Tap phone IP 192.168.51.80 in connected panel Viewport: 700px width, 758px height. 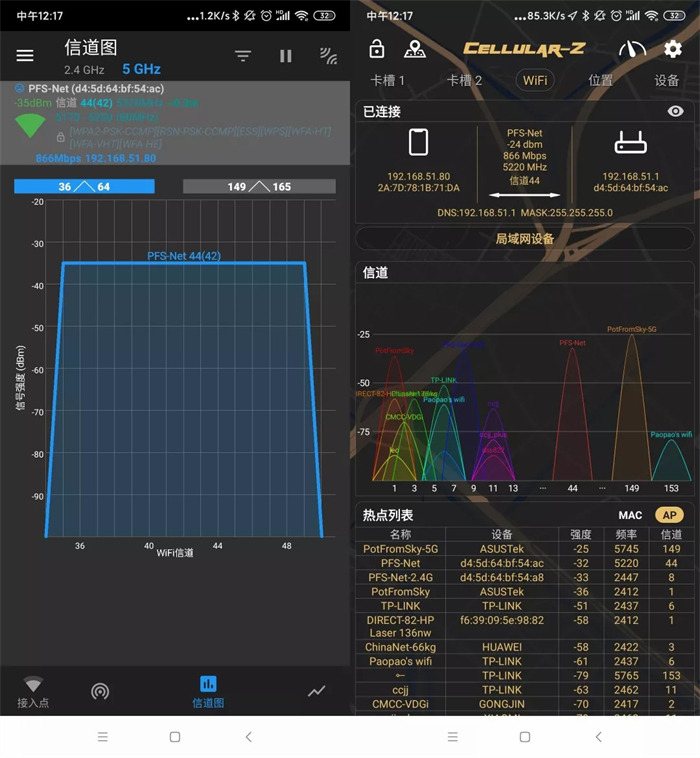[x=418, y=176]
